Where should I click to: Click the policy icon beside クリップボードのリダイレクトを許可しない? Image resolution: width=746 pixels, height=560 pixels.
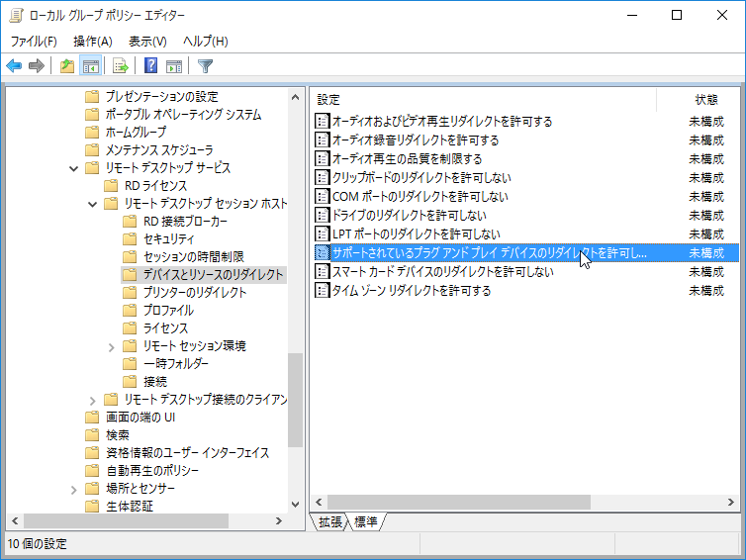pyautogui.click(x=323, y=177)
